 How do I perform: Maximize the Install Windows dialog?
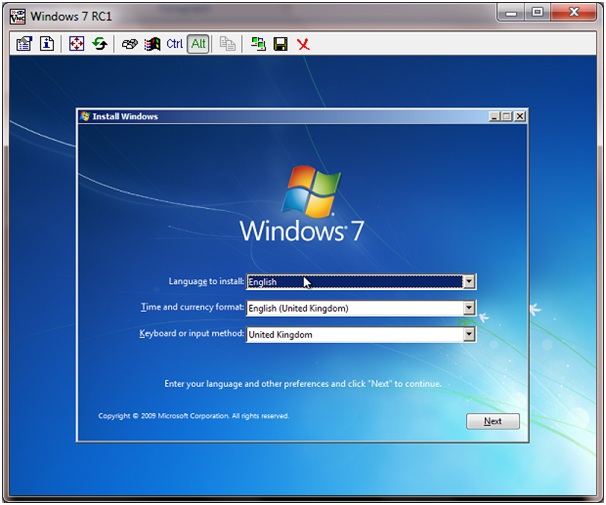coord(507,116)
